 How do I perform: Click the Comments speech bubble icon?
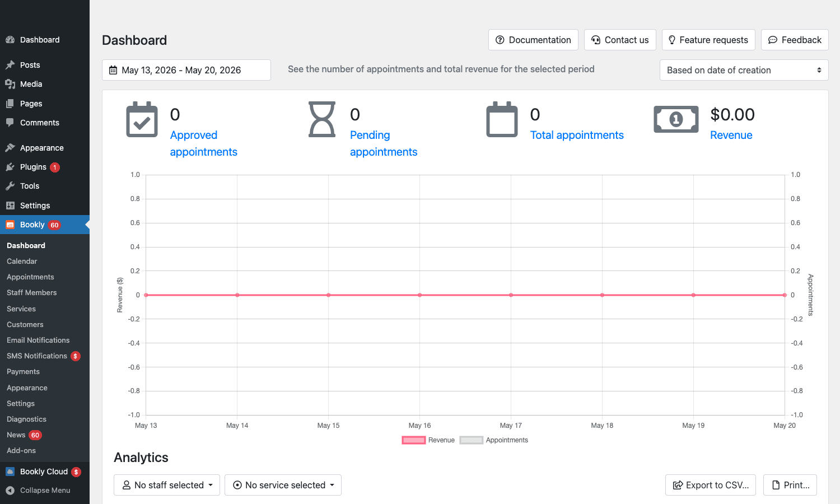[x=10, y=123]
